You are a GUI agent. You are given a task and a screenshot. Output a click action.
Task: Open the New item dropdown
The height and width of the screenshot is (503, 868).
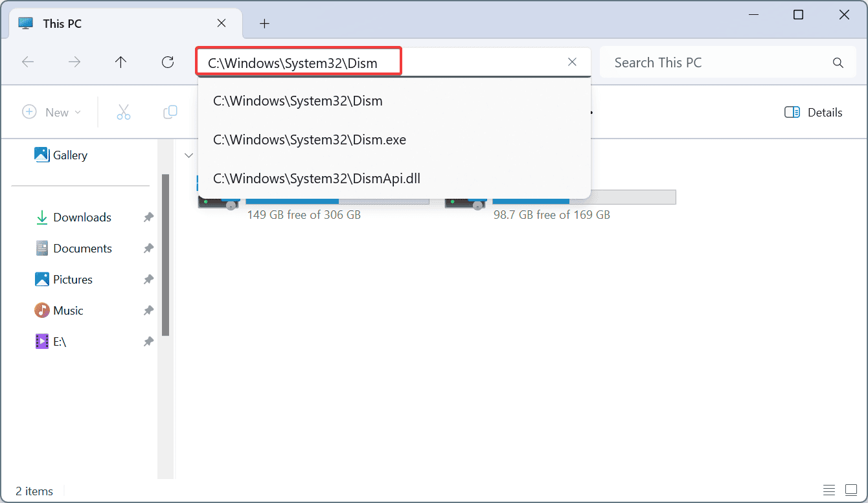tap(52, 112)
